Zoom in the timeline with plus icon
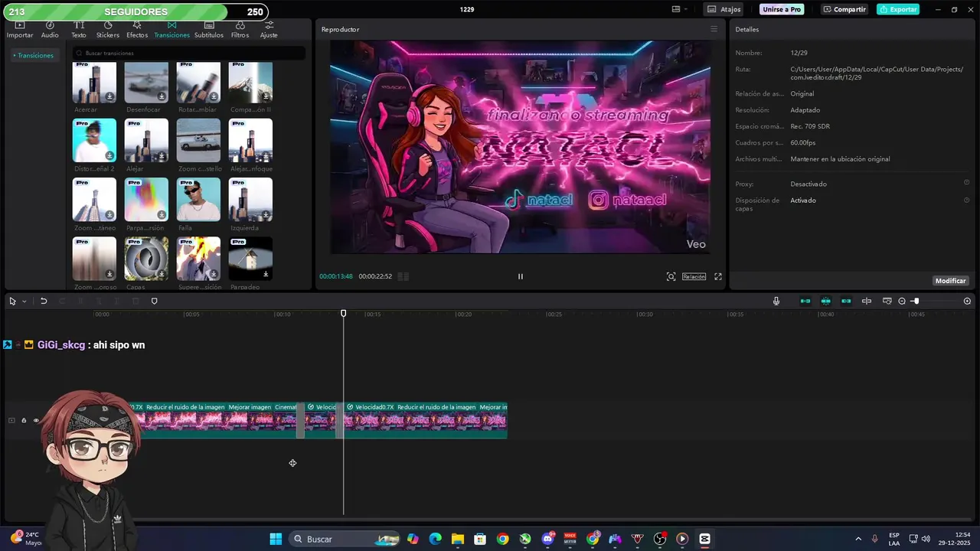The width and height of the screenshot is (980, 551). tap(967, 302)
